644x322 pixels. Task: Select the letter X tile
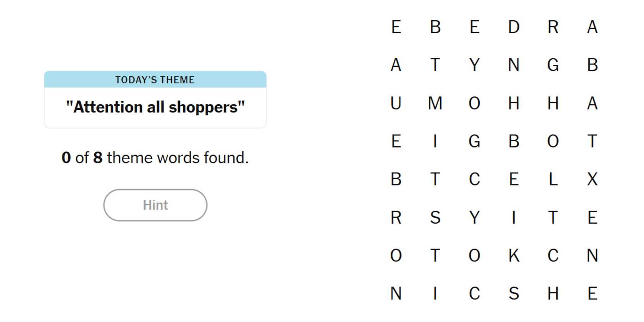point(592,180)
